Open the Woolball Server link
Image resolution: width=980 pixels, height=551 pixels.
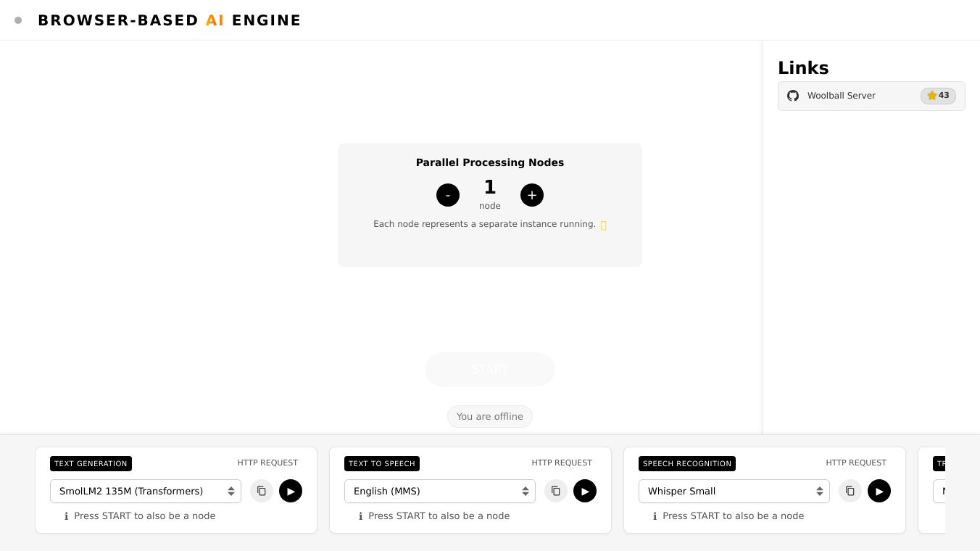pyautogui.click(x=842, y=96)
